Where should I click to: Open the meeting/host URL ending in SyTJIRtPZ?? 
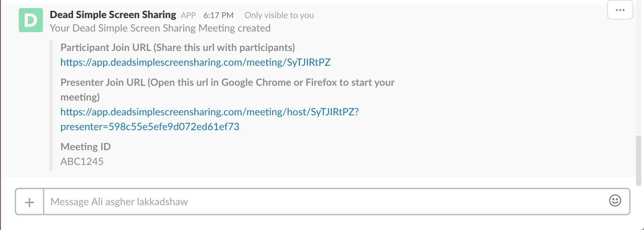tap(209, 112)
